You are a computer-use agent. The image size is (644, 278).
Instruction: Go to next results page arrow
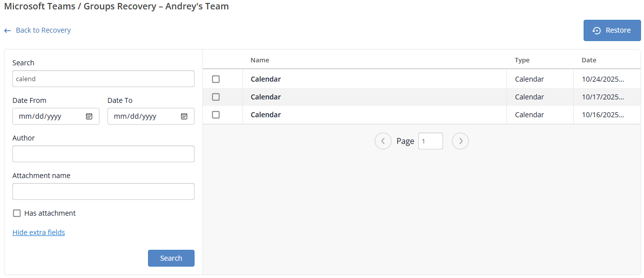[460, 141]
